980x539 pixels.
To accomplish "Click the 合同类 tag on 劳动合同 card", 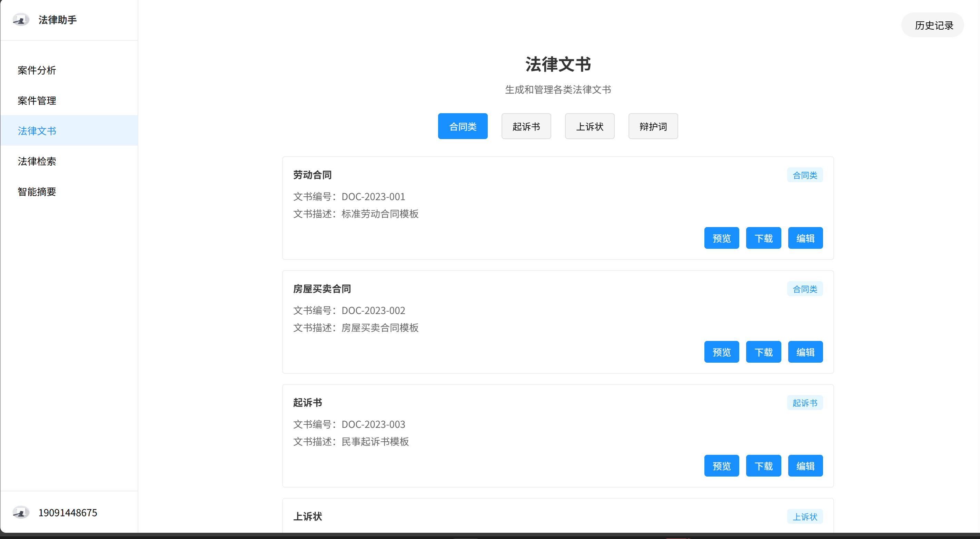I will pyautogui.click(x=805, y=175).
